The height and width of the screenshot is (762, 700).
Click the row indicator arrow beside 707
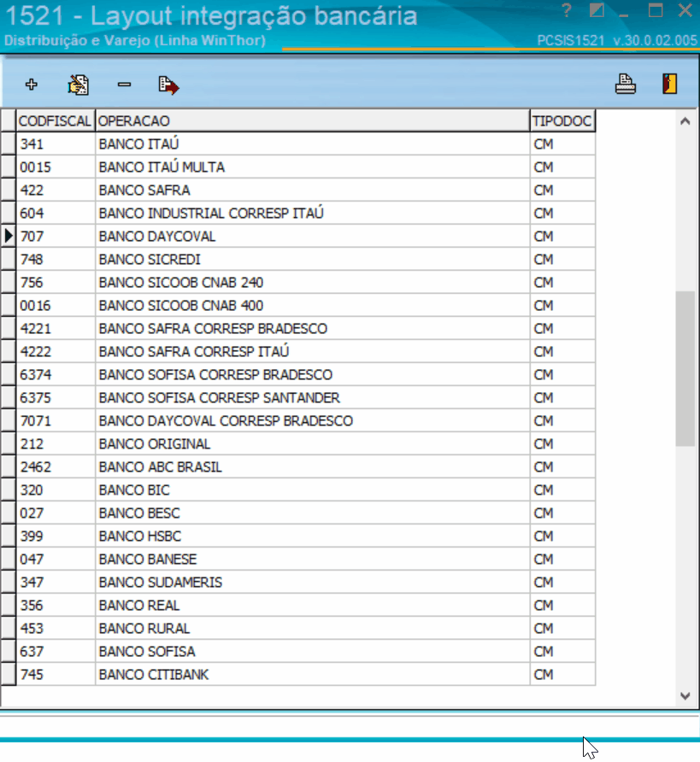point(9,236)
